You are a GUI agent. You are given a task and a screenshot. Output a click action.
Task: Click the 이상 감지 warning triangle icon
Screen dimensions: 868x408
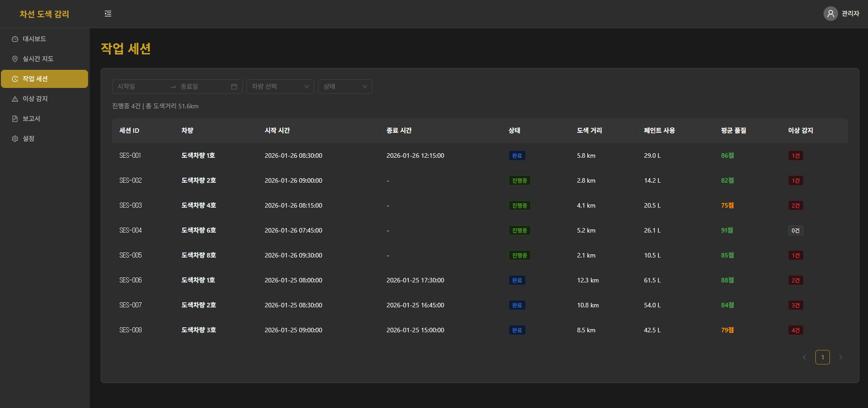point(15,99)
